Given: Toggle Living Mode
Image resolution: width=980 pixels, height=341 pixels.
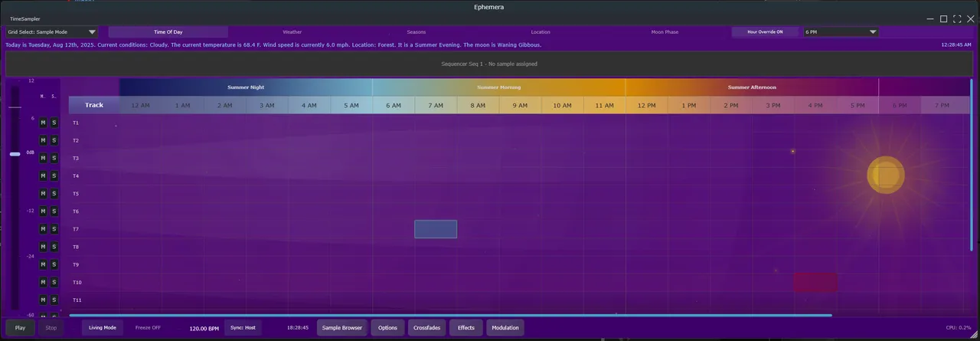Looking at the screenshot, I should click(102, 328).
